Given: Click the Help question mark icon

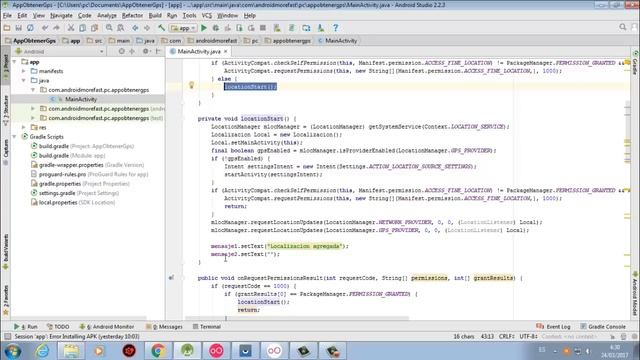Looking at the screenshot, I should (336, 28).
